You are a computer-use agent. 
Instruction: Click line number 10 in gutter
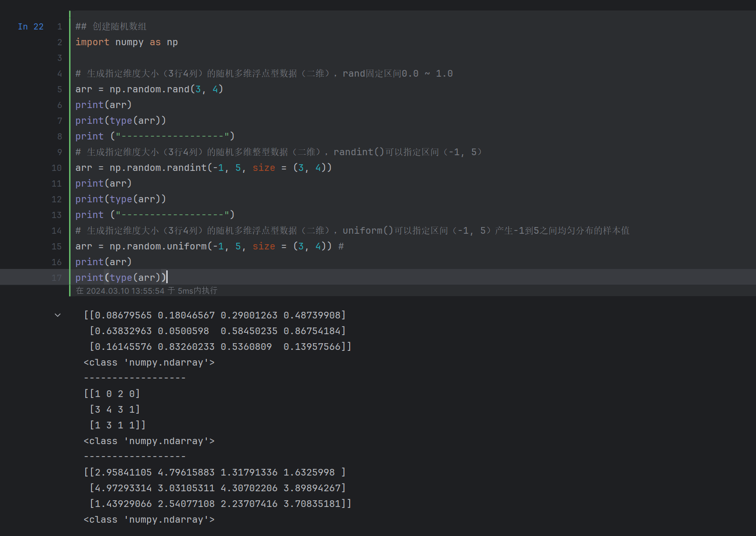(57, 168)
